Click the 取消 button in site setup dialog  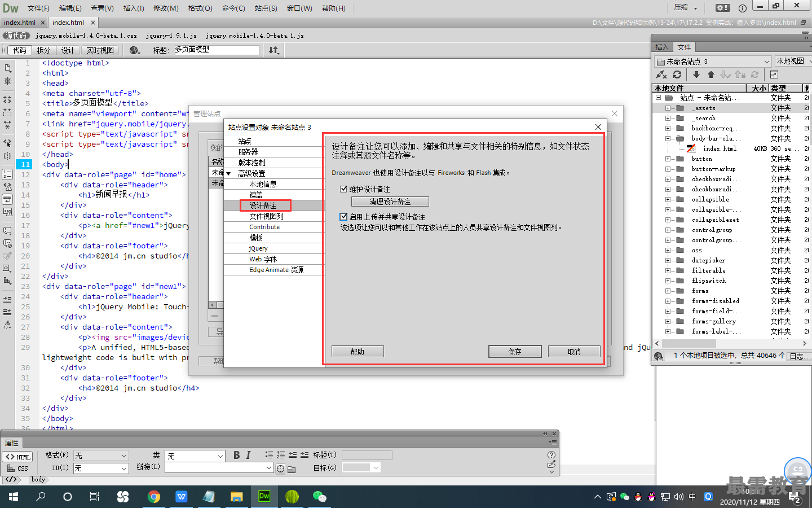tap(574, 352)
